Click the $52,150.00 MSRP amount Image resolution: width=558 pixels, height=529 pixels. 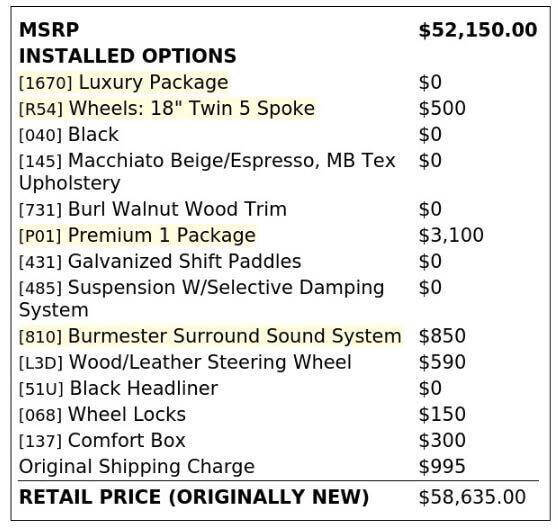[x=478, y=30]
